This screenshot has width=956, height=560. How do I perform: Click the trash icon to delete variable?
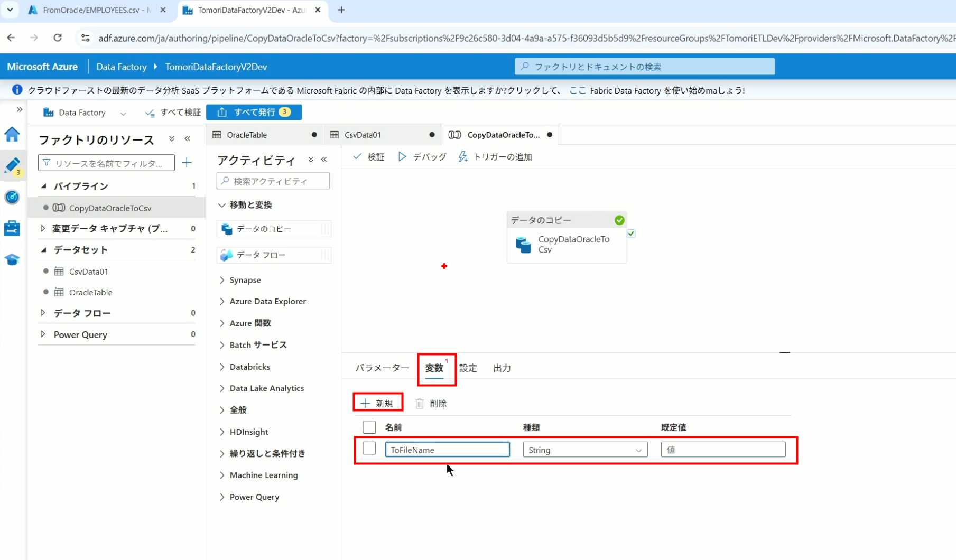click(420, 404)
